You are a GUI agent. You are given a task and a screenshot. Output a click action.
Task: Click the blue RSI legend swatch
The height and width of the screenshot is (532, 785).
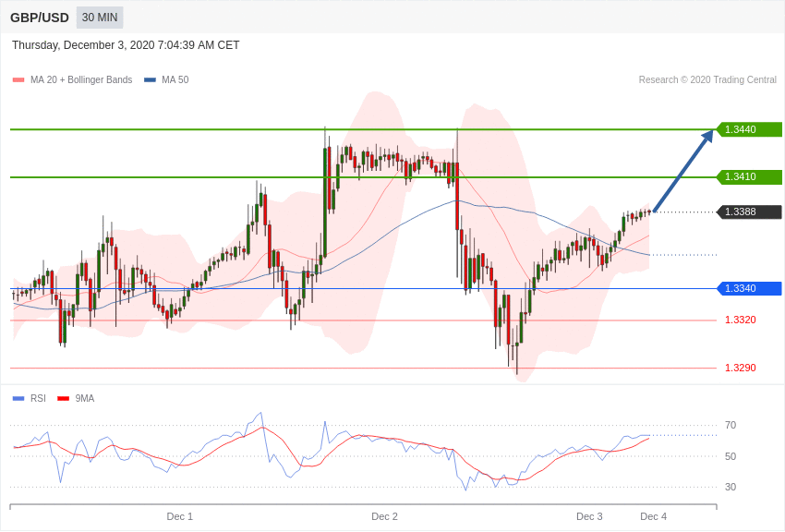tap(18, 398)
